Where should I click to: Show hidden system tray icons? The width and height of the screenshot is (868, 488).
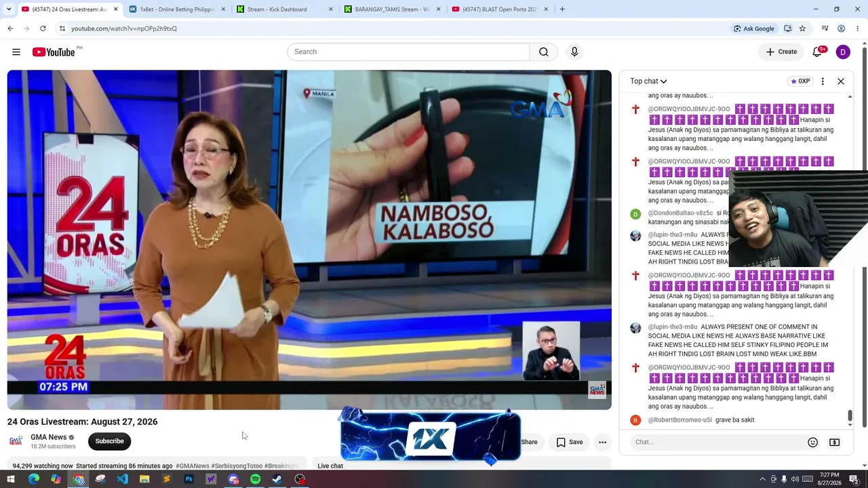tap(762, 479)
